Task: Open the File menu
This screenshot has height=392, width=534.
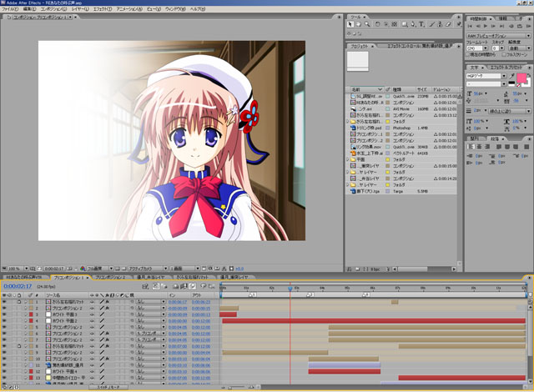Action: point(10,9)
